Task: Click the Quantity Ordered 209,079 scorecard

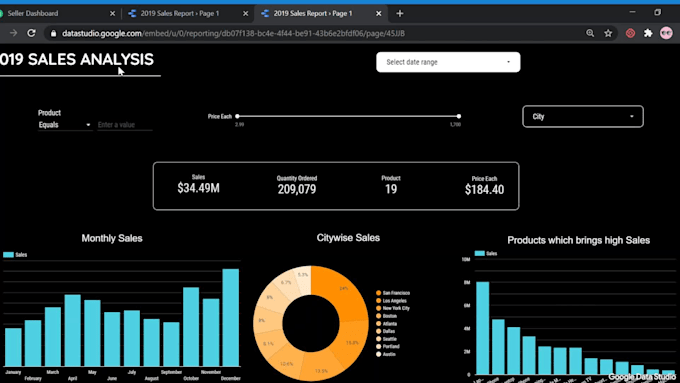Action: click(297, 185)
